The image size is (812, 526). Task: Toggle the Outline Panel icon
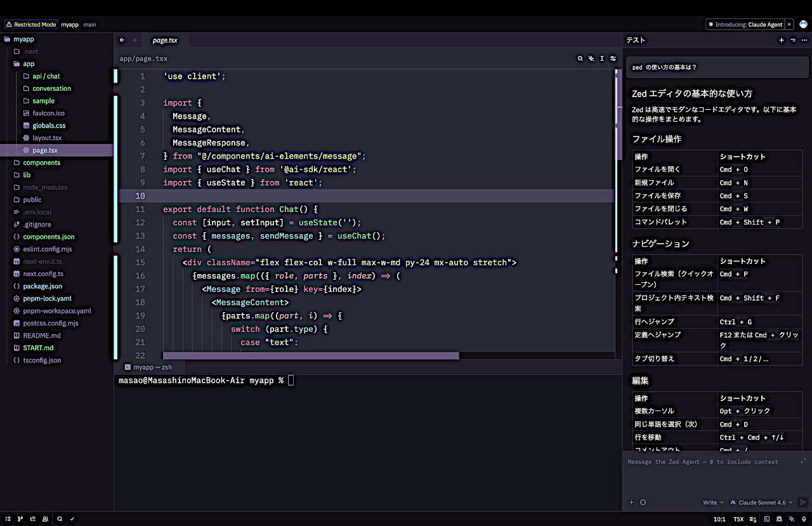click(32, 519)
